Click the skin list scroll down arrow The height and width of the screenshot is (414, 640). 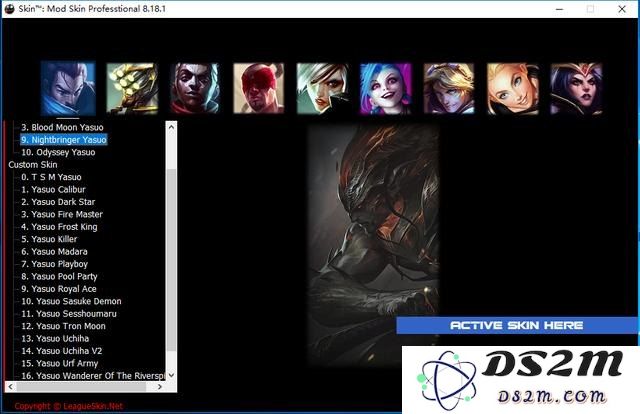[171, 375]
